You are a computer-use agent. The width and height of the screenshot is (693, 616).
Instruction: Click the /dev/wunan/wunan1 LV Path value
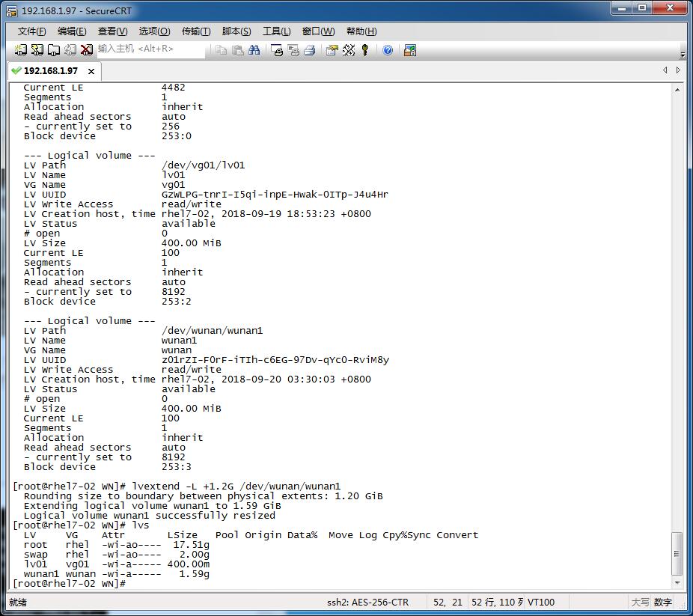click(212, 331)
